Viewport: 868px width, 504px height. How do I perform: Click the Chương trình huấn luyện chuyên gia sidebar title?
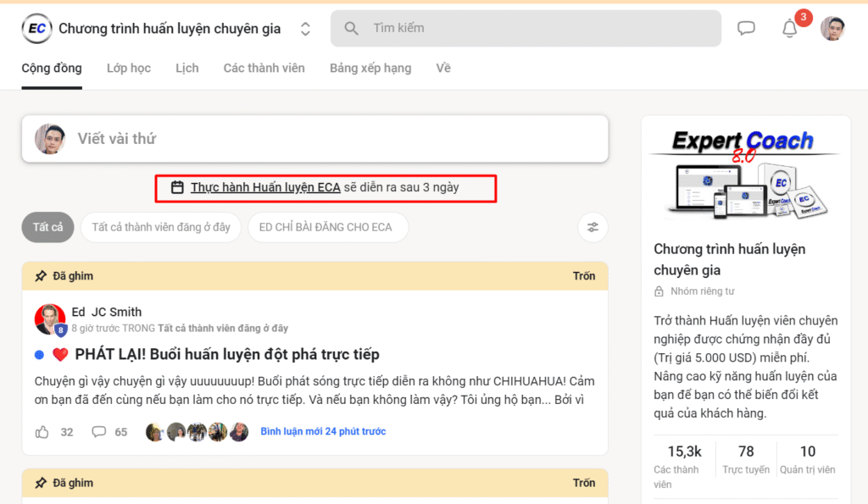[x=730, y=259]
